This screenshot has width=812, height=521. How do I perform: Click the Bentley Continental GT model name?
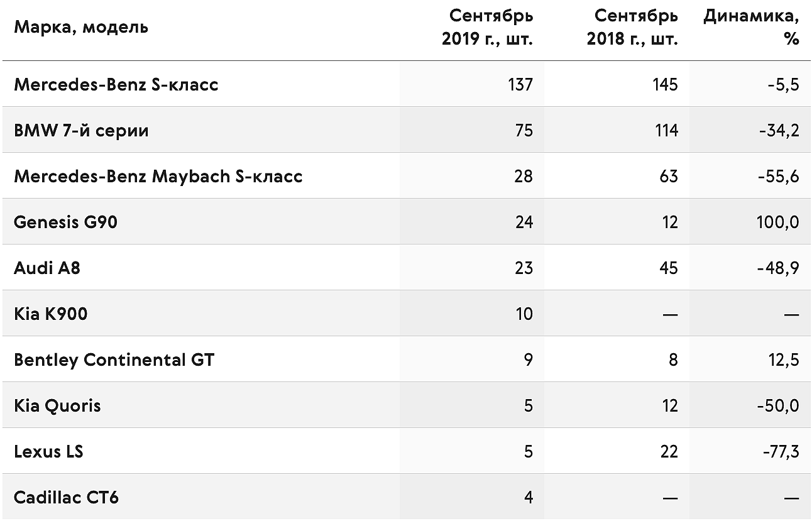tap(114, 359)
